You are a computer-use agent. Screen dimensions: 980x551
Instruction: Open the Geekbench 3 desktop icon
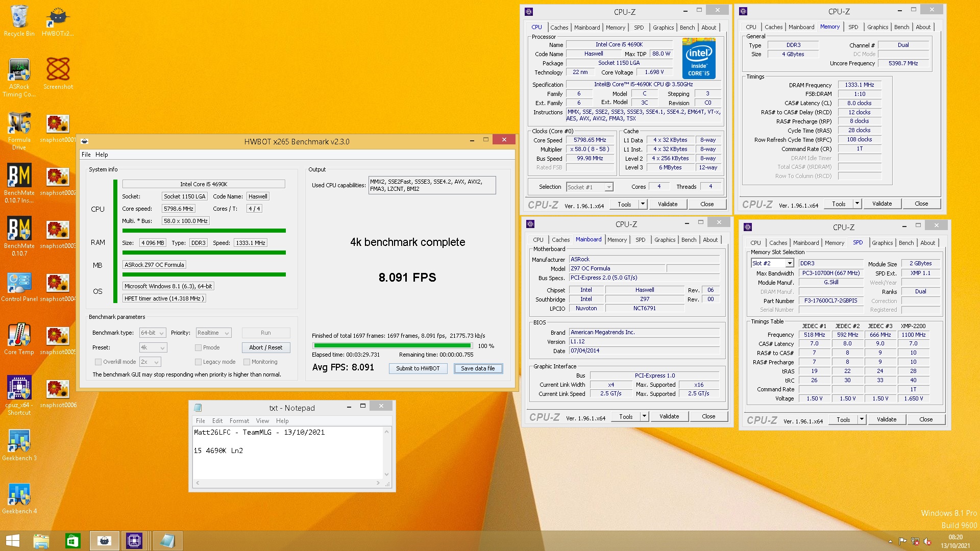(x=19, y=446)
